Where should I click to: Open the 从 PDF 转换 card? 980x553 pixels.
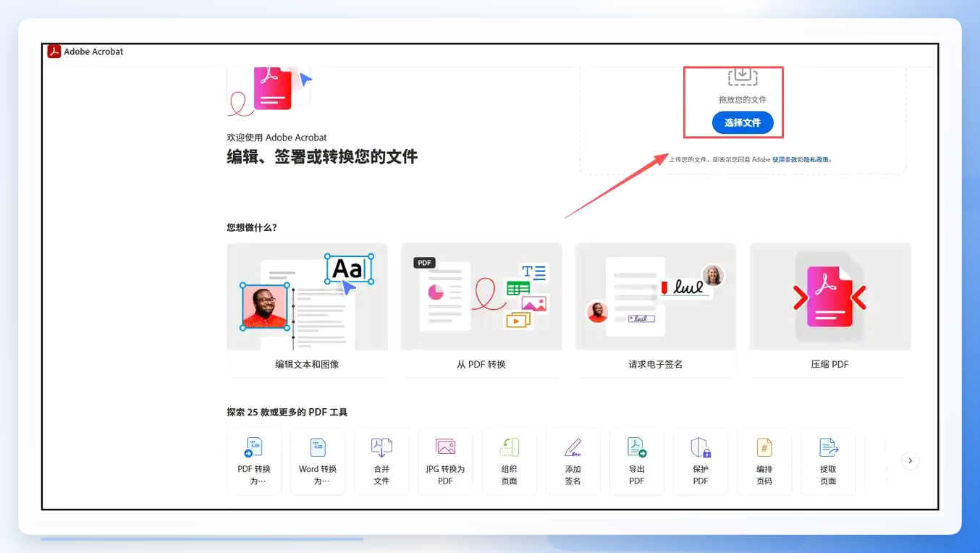click(481, 310)
